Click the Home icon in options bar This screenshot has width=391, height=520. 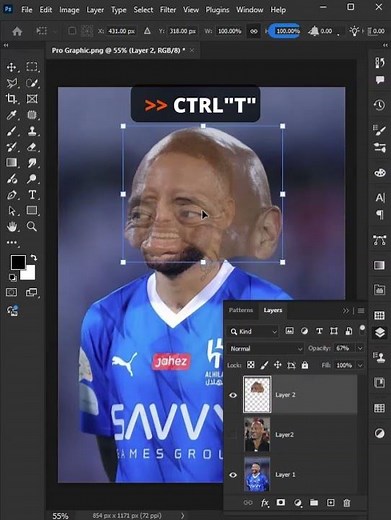click(17, 32)
